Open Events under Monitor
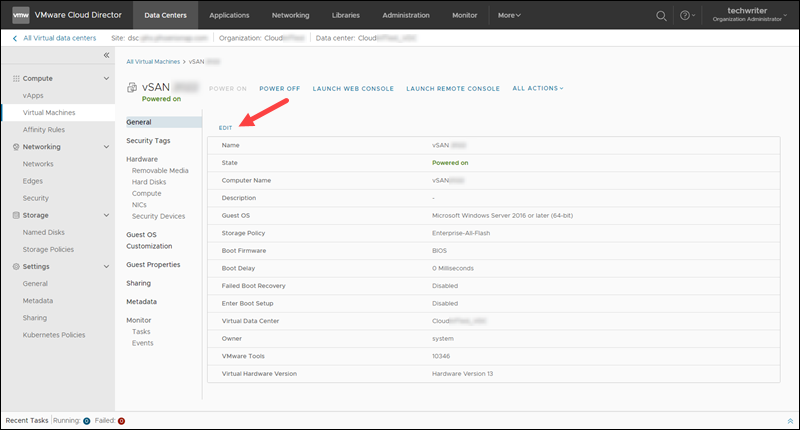The height and width of the screenshot is (430, 800). click(142, 343)
